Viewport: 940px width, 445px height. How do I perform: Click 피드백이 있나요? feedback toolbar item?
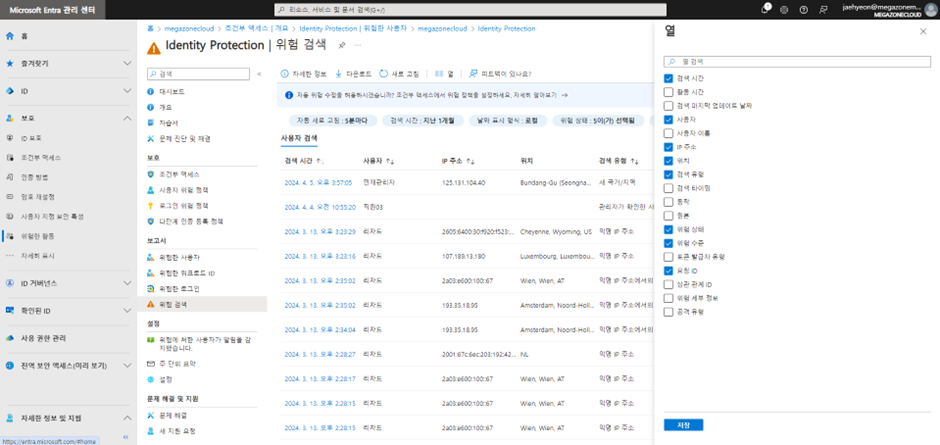point(500,74)
